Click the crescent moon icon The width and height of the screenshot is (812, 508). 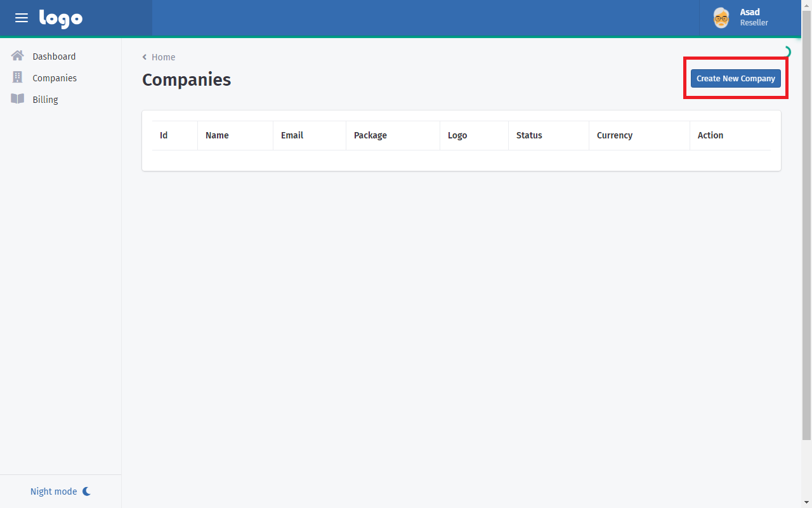tap(87, 491)
